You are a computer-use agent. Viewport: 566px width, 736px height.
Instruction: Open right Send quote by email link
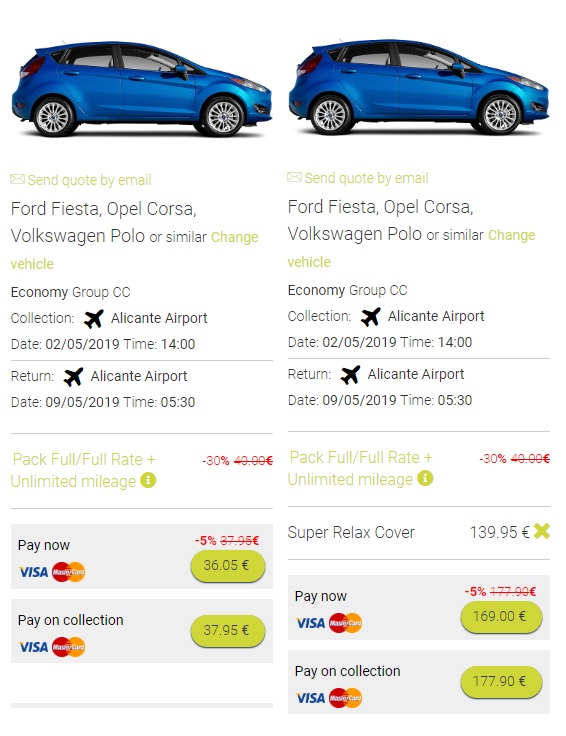click(366, 178)
